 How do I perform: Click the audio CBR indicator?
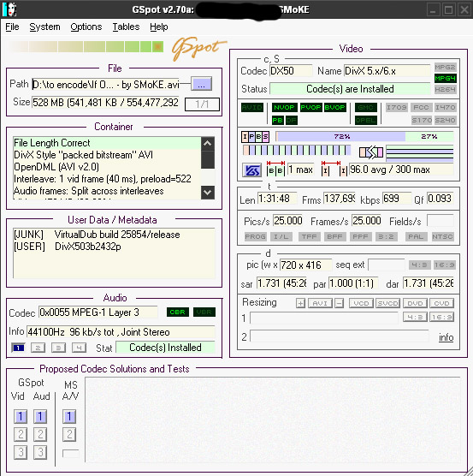pyautogui.click(x=178, y=312)
